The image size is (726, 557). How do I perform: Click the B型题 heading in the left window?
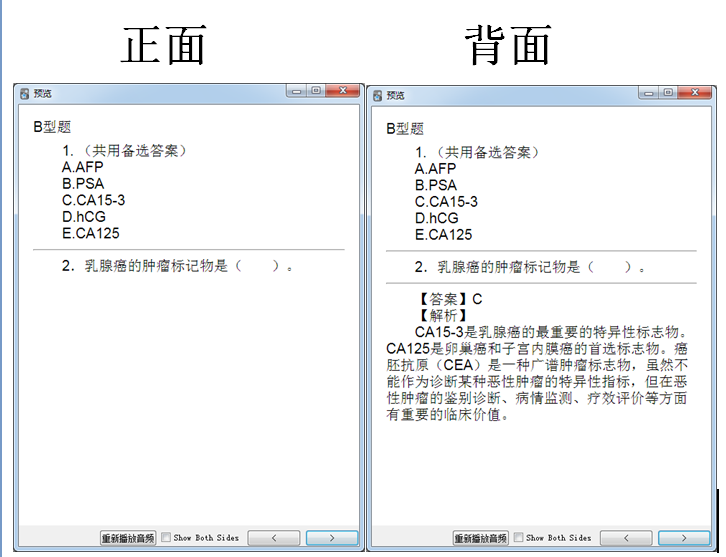pos(52,127)
